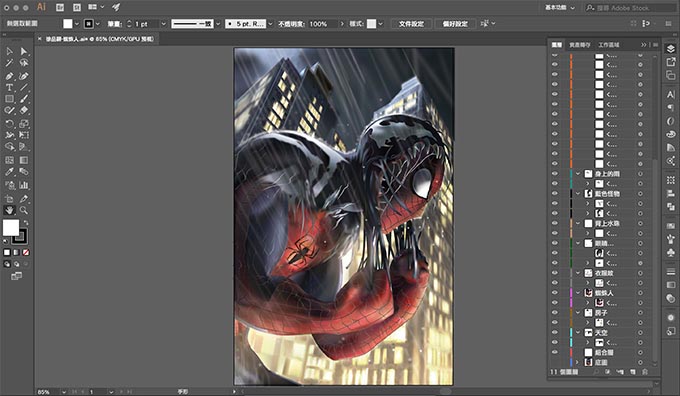Select the Paintbrush tool
The width and height of the screenshot is (680, 396).
[x=24, y=99]
